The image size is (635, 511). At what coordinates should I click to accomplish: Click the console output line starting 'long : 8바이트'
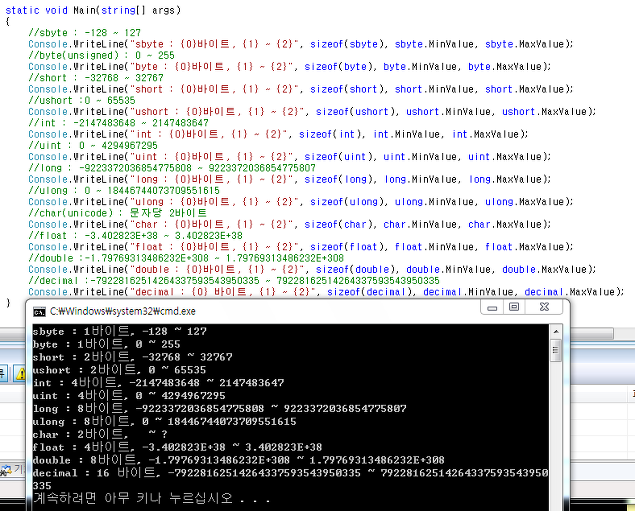(x=219, y=409)
